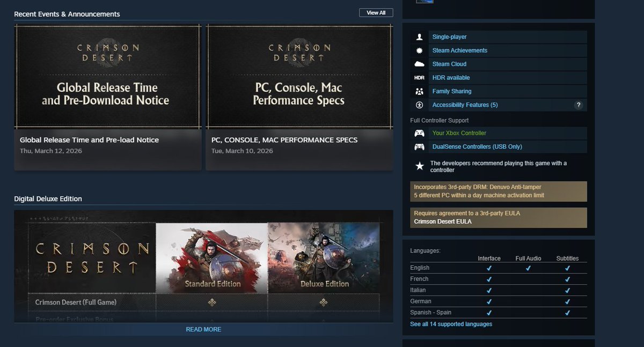Image resolution: width=644 pixels, height=347 pixels.
Task: Click the Your Xbox Controller link
Action: click(459, 133)
